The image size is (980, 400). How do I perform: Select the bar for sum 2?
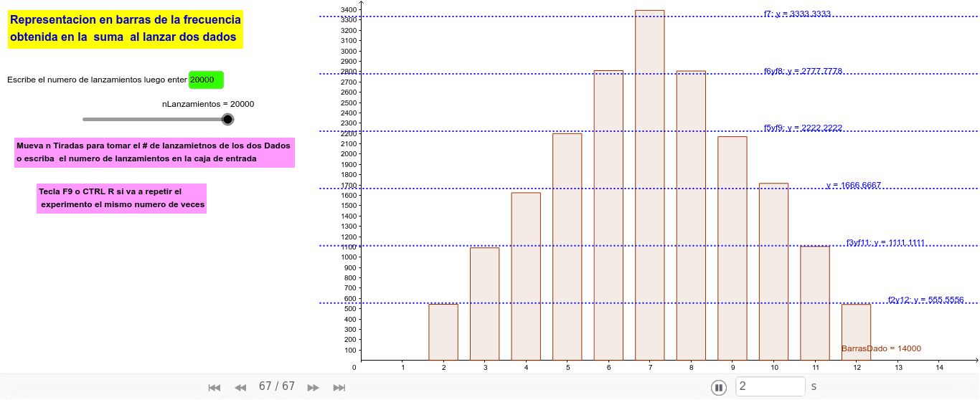coord(443,332)
